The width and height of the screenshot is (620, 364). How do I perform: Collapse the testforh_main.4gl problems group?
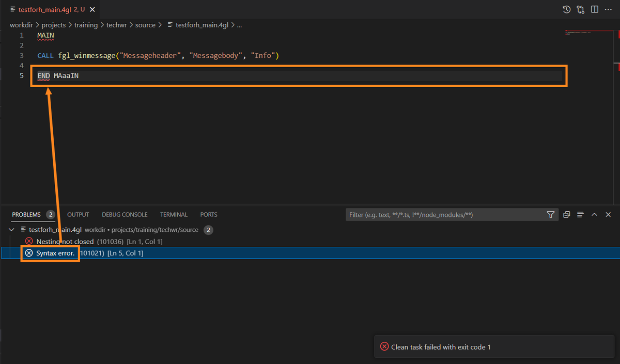tap(12, 230)
